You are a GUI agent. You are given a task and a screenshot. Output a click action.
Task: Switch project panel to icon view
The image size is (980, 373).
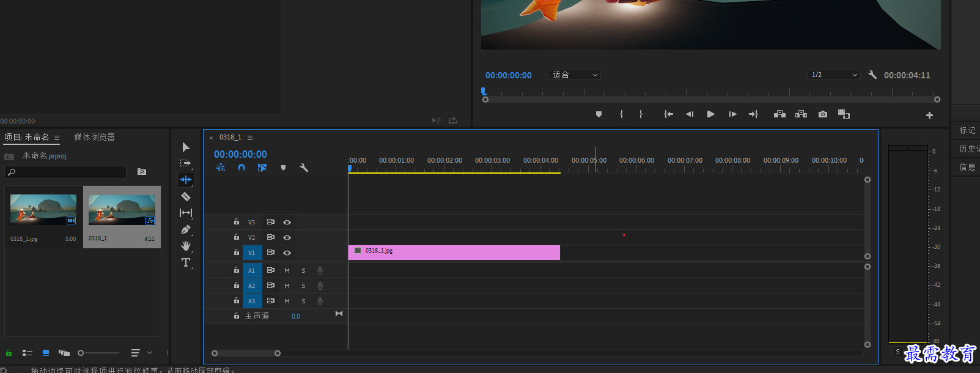tap(46, 353)
